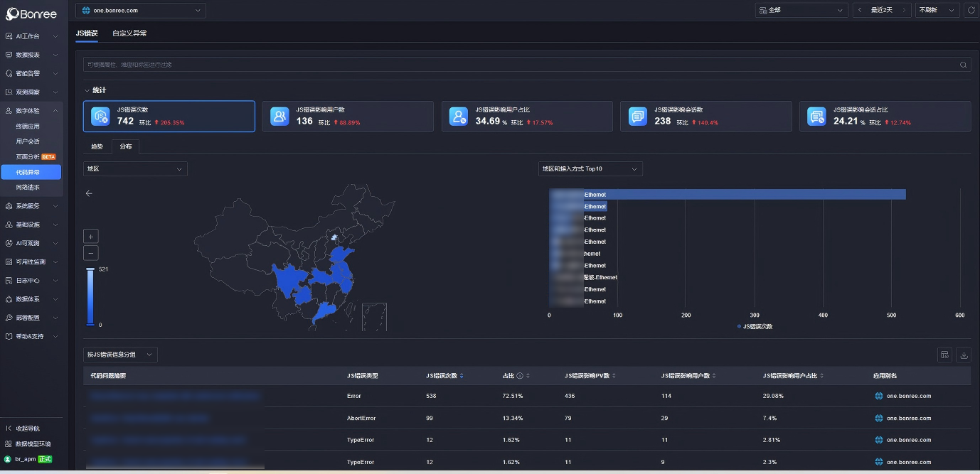Download the table with the export icon

(964, 355)
